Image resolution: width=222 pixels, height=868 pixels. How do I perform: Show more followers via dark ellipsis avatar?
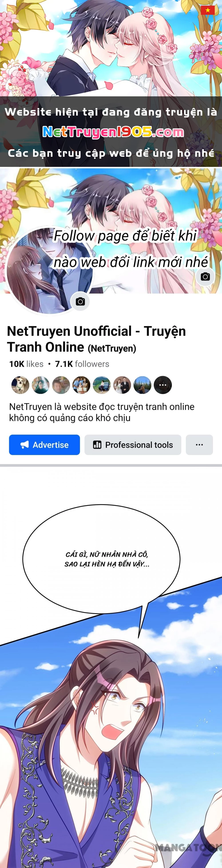click(163, 385)
